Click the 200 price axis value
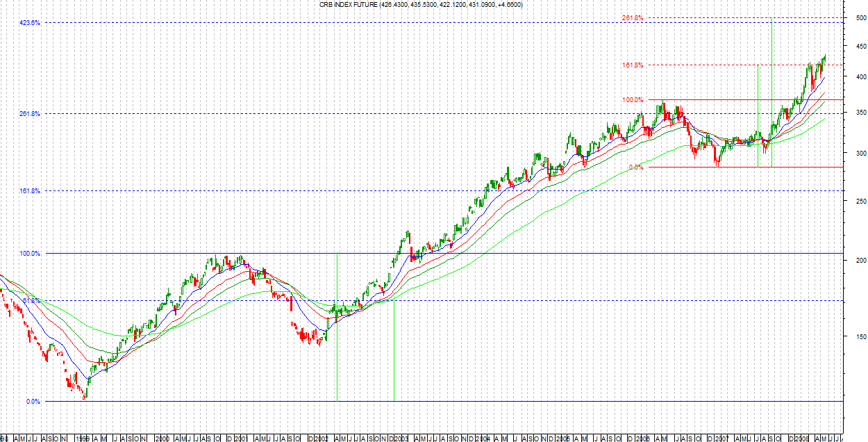868x442 pixels. 860,260
